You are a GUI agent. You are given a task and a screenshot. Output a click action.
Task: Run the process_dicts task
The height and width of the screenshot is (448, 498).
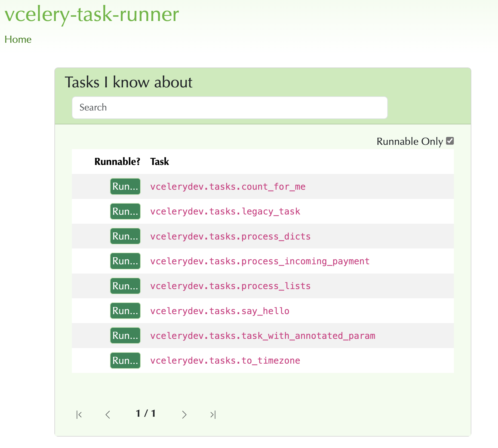coord(125,236)
